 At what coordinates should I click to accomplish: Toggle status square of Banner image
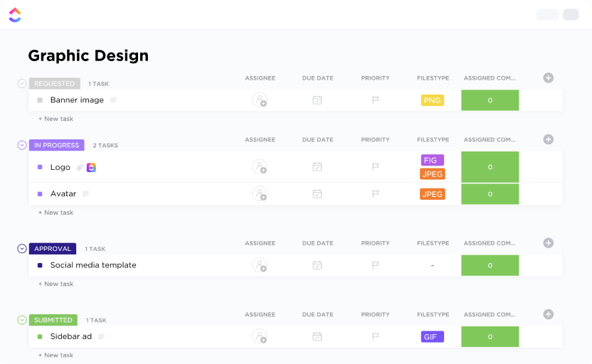[x=40, y=100]
